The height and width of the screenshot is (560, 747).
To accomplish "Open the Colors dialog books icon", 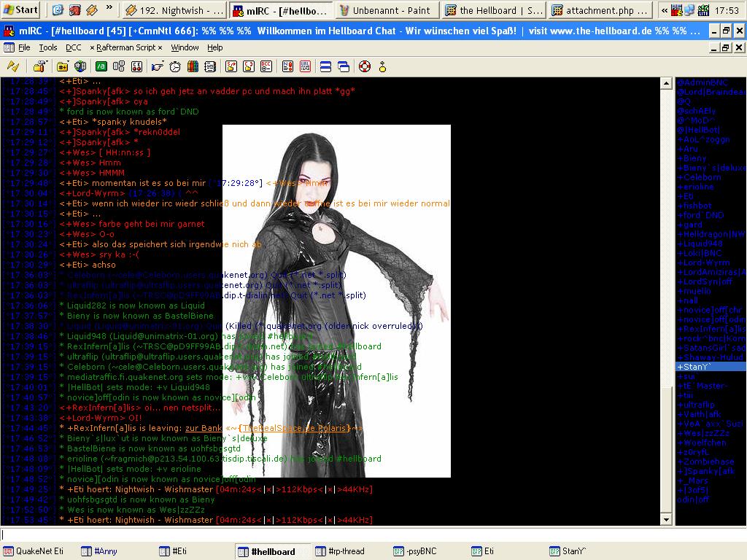I will (x=193, y=66).
